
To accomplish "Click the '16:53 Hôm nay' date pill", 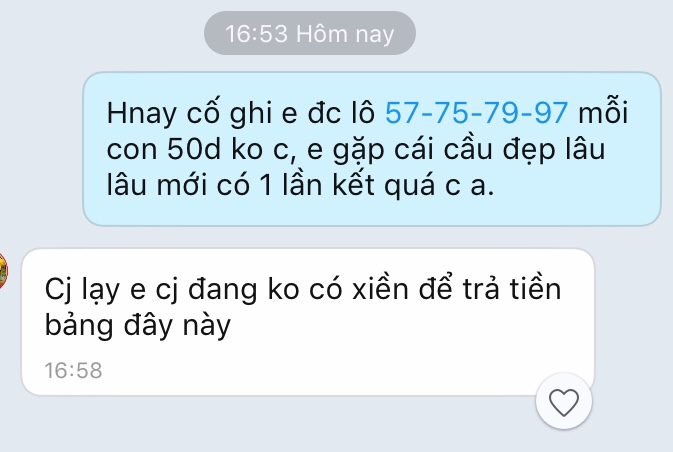I will pyautogui.click(x=309, y=33).
